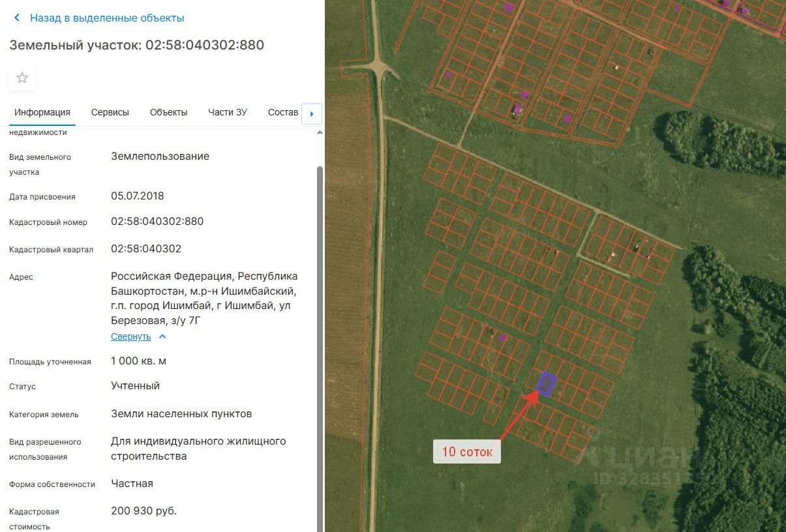Open the Части ЗУ tab
The image size is (786, 532).
[x=228, y=112]
